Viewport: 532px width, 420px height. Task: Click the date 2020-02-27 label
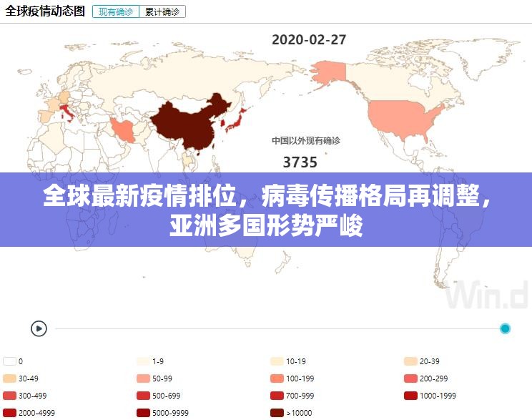[309, 40]
